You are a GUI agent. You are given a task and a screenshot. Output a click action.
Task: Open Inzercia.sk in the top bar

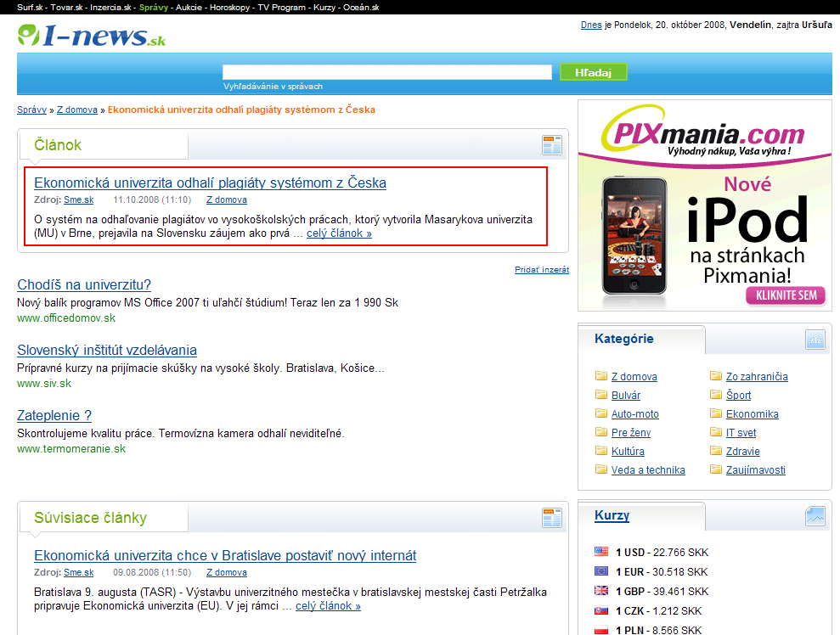(x=111, y=8)
